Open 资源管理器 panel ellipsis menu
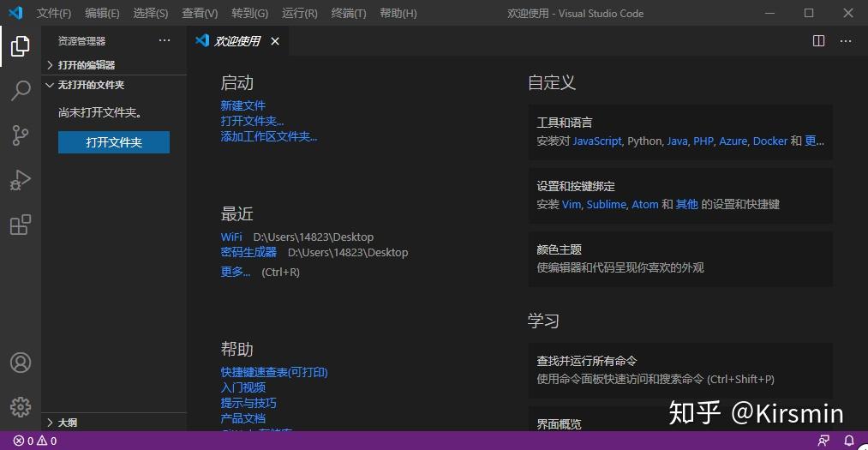 click(165, 40)
